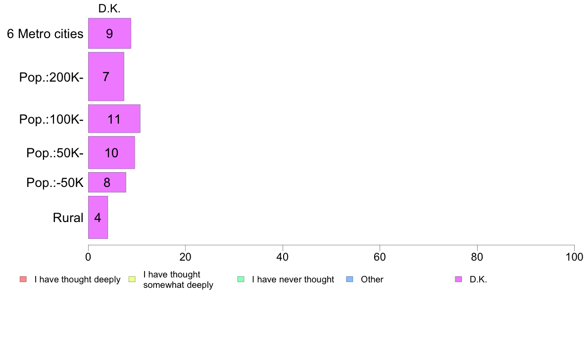Click the 'Pop.:200K-' category label
The height and width of the screenshot is (364, 588).
click(x=51, y=77)
